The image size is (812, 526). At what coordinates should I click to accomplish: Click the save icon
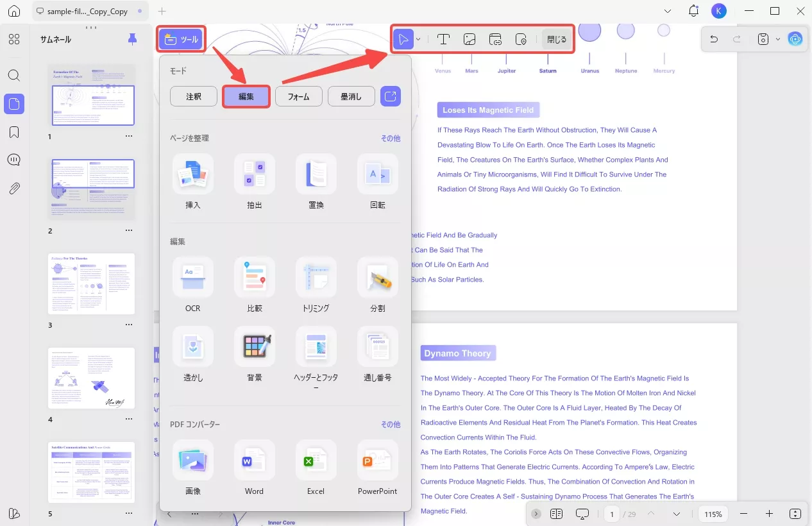(763, 39)
